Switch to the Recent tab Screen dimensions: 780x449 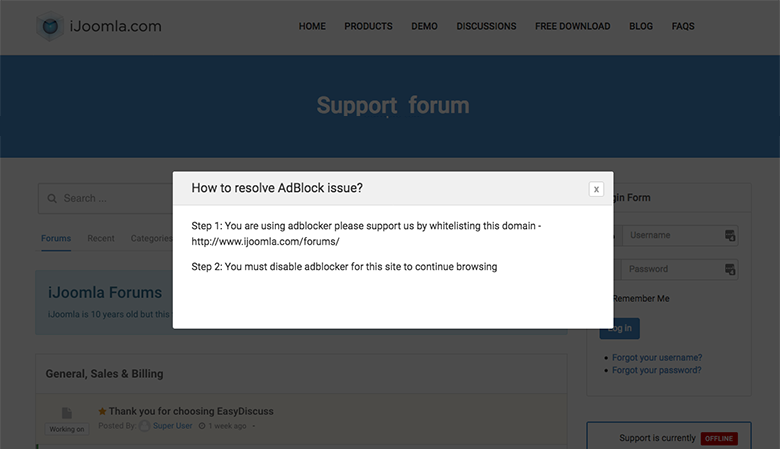[100, 238]
